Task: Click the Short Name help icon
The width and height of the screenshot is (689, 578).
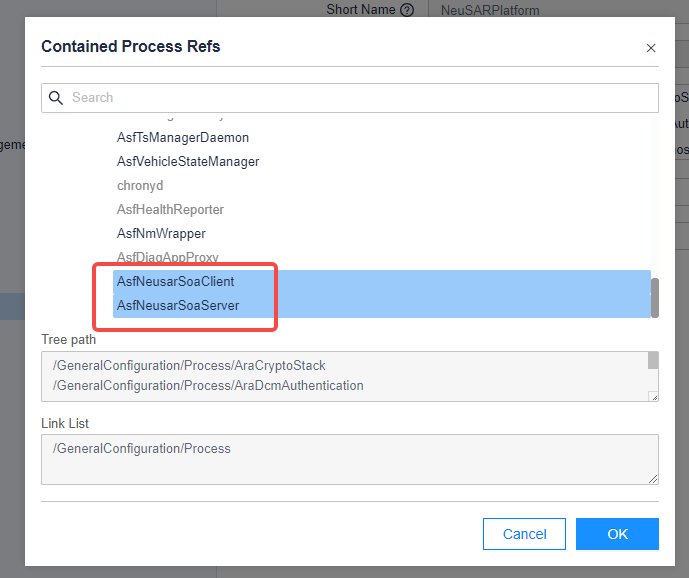Action: 406,10
